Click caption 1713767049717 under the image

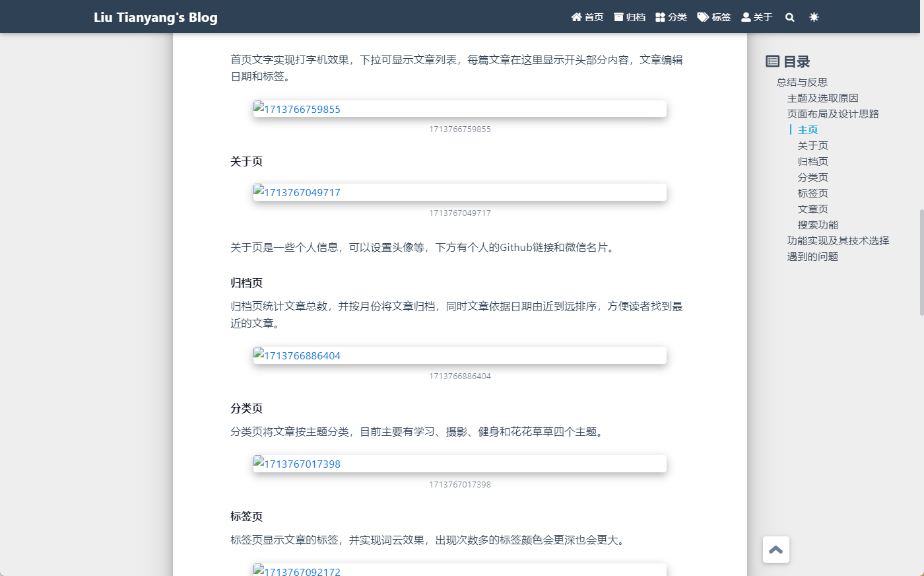(460, 213)
